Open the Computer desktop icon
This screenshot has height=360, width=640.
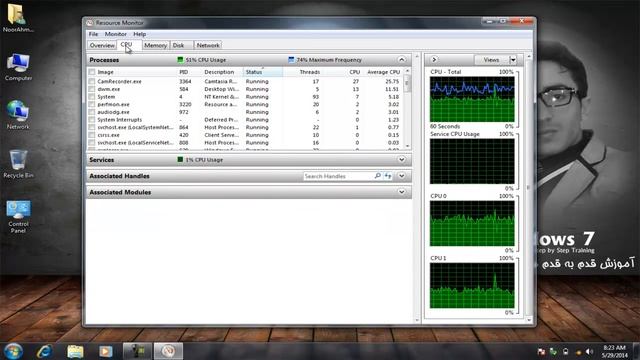click(18, 67)
